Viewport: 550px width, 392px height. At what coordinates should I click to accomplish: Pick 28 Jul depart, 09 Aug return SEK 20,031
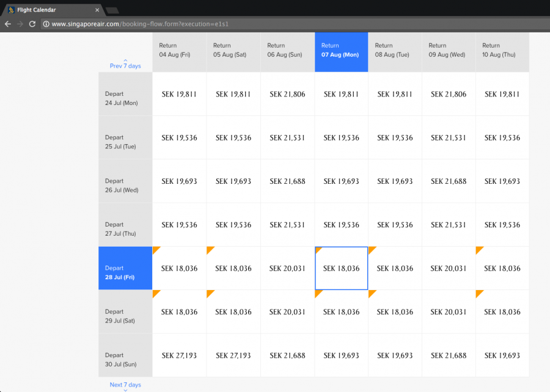449,268
